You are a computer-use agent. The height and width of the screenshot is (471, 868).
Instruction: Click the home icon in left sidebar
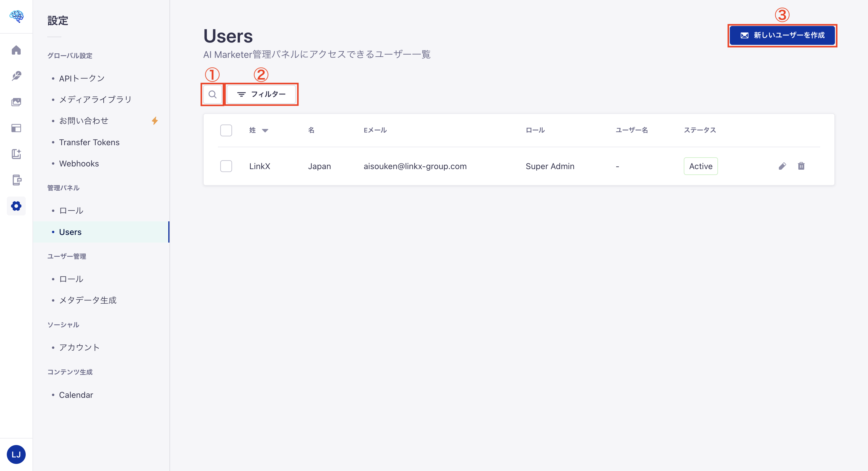point(16,50)
